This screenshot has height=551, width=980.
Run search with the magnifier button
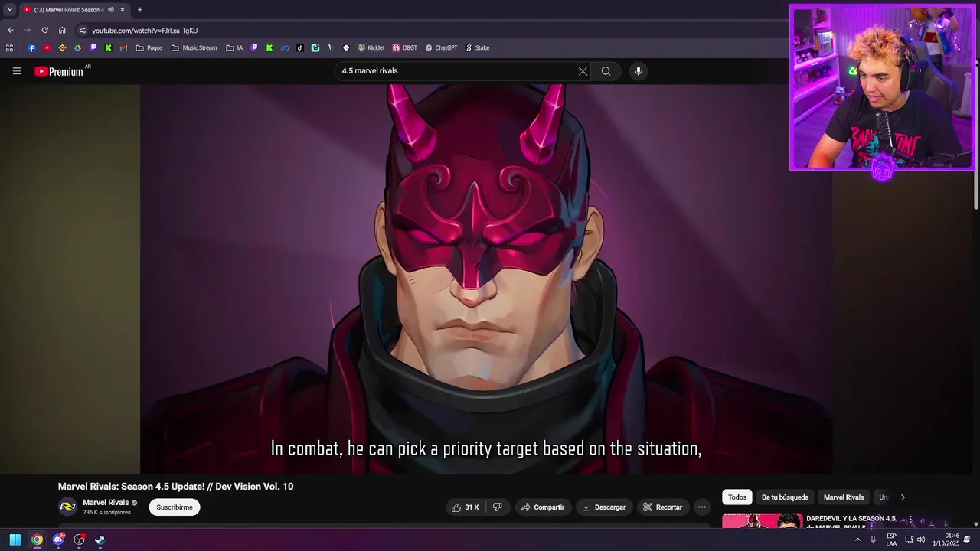[606, 71]
